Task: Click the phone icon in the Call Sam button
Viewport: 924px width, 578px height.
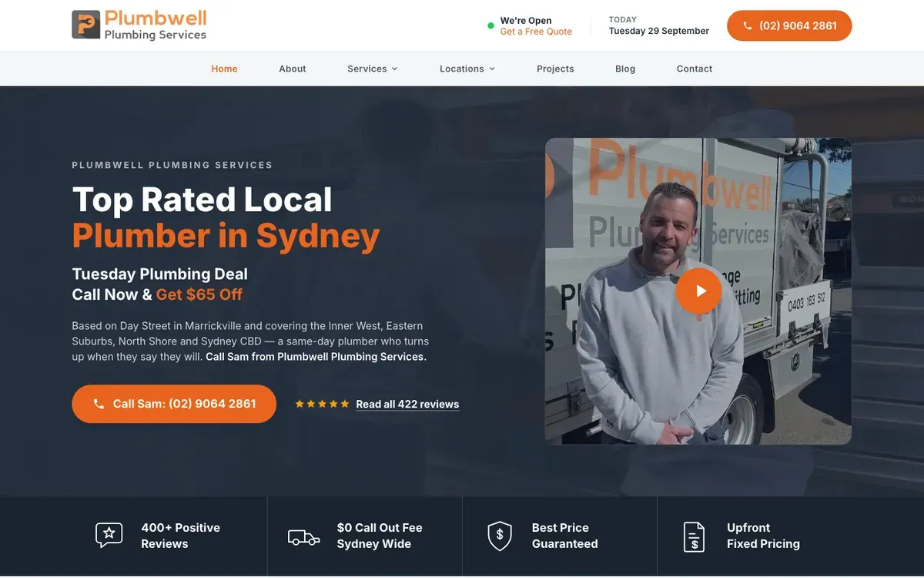Action: (99, 404)
